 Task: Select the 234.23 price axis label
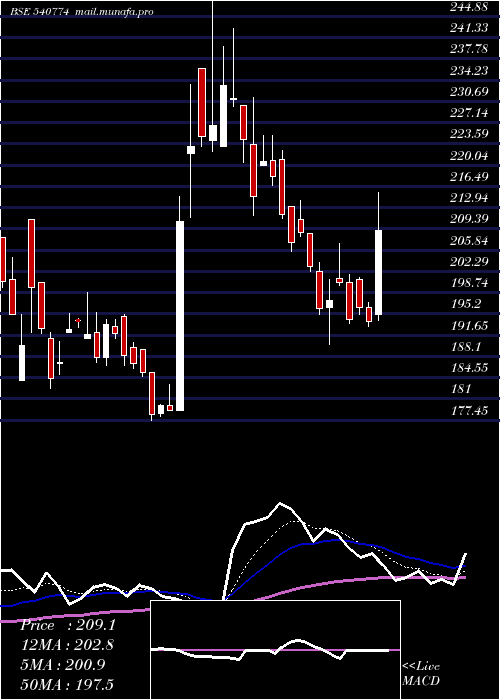point(468,71)
